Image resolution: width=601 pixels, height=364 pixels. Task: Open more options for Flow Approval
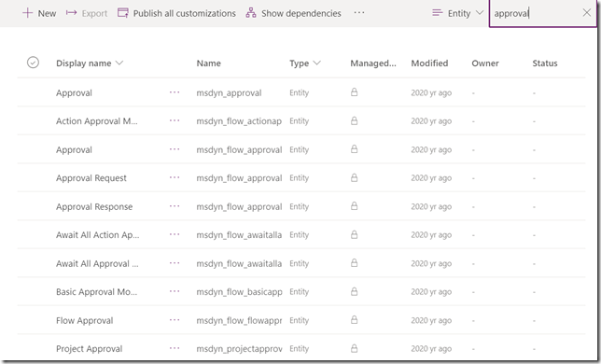[175, 320]
